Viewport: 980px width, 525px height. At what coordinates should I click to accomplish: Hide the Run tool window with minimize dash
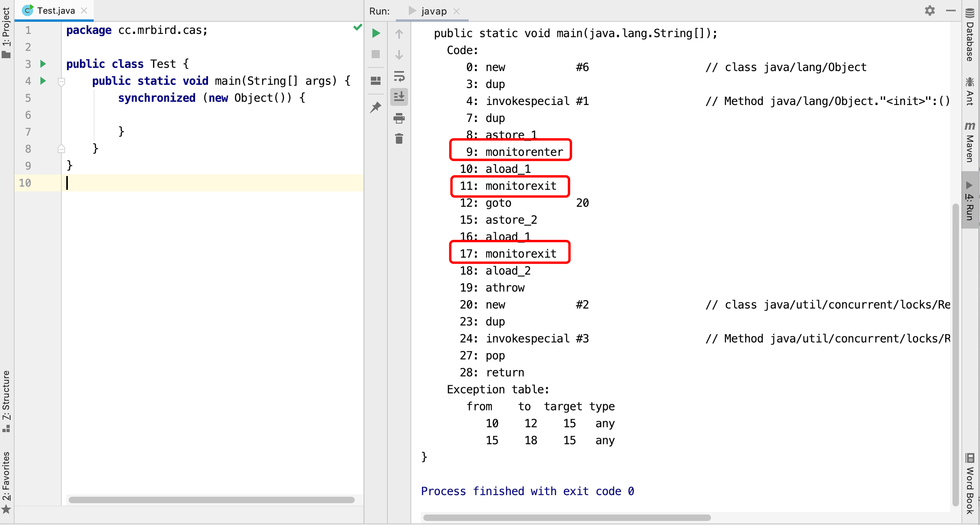pyautogui.click(x=951, y=10)
